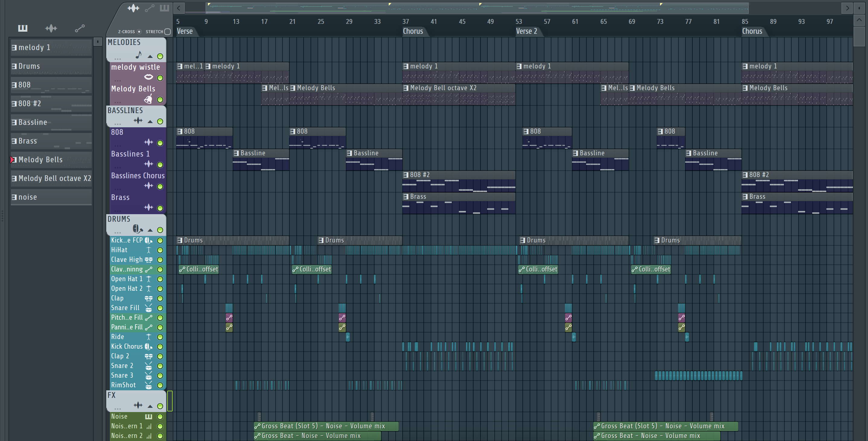Click the kick drum icon on DRUMS group

pos(138,229)
